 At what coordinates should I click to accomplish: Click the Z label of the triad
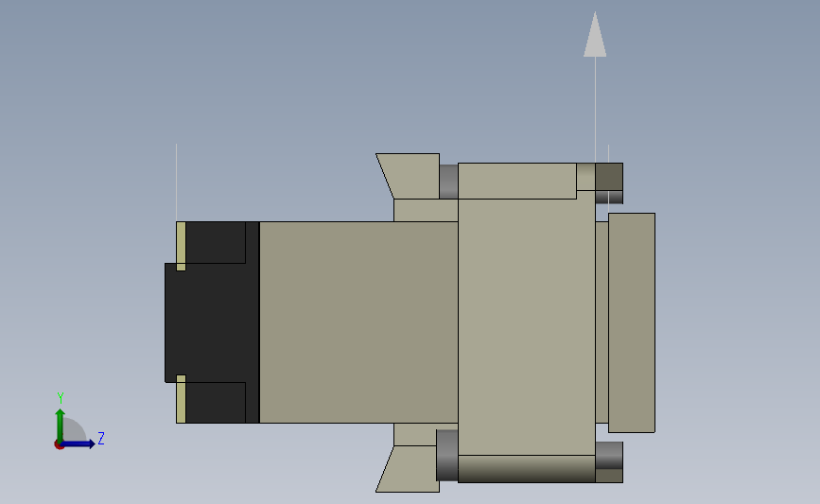click(101, 438)
